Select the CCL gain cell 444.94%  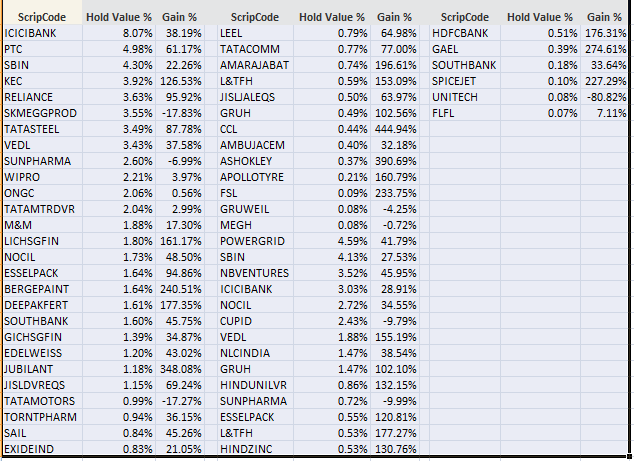pos(396,129)
